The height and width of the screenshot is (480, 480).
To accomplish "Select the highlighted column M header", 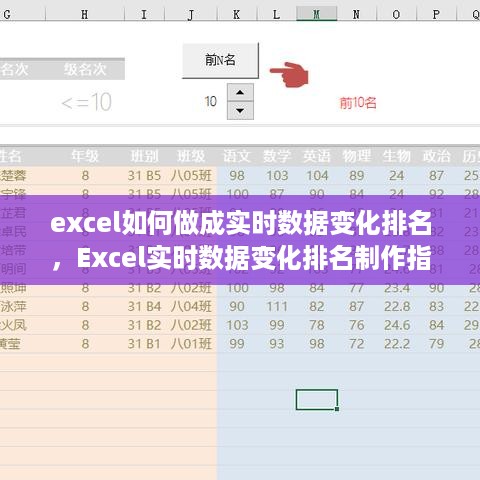I will [x=316, y=14].
